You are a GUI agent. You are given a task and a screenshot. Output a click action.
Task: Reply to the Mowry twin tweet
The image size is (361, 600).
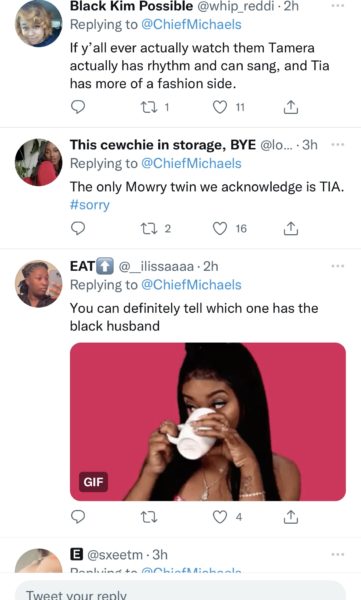[78, 228]
